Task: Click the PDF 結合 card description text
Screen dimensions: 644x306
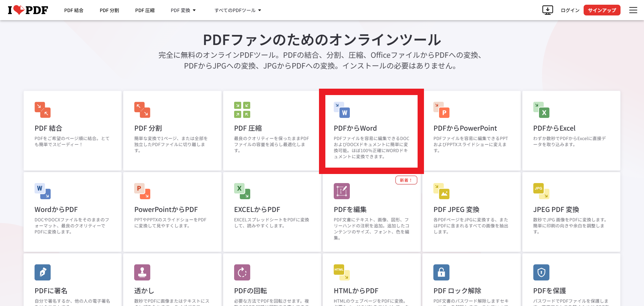Action: pyautogui.click(x=72, y=141)
